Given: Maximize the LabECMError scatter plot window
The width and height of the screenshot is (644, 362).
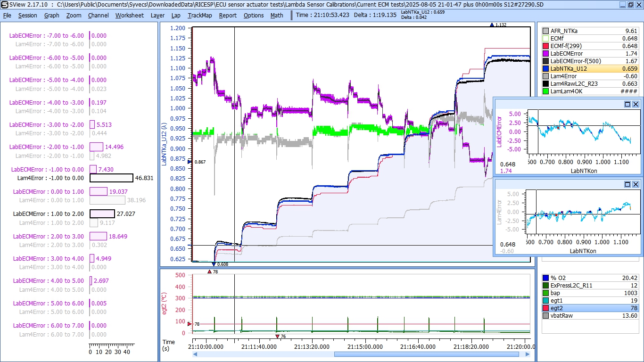Looking at the screenshot, I should pyautogui.click(x=627, y=104).
